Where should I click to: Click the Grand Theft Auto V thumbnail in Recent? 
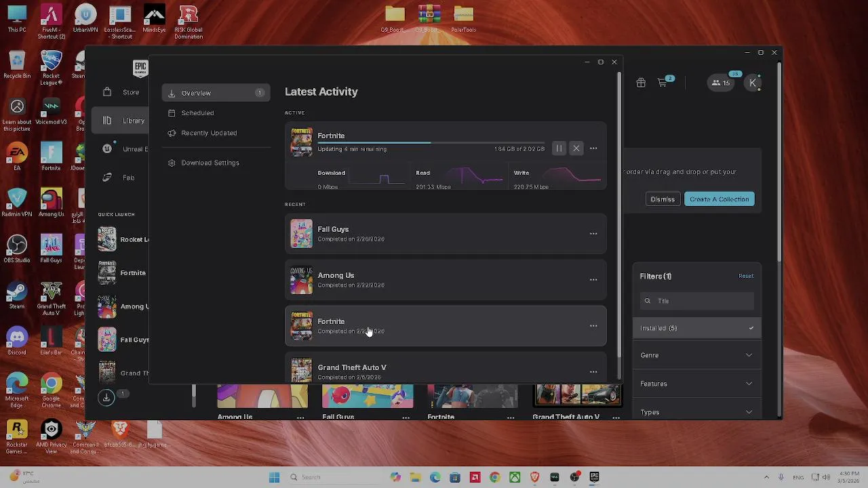pyautogui.click(x=302, y=370)
